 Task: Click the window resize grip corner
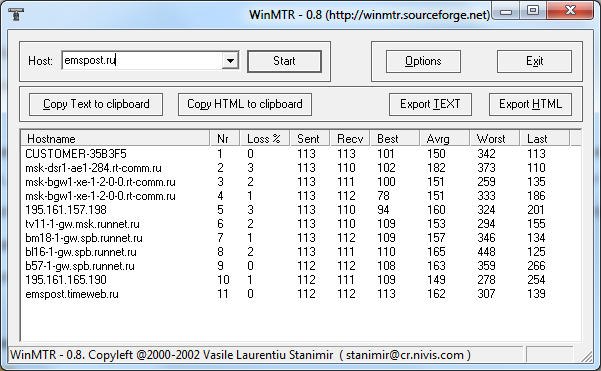coord(587,356)
